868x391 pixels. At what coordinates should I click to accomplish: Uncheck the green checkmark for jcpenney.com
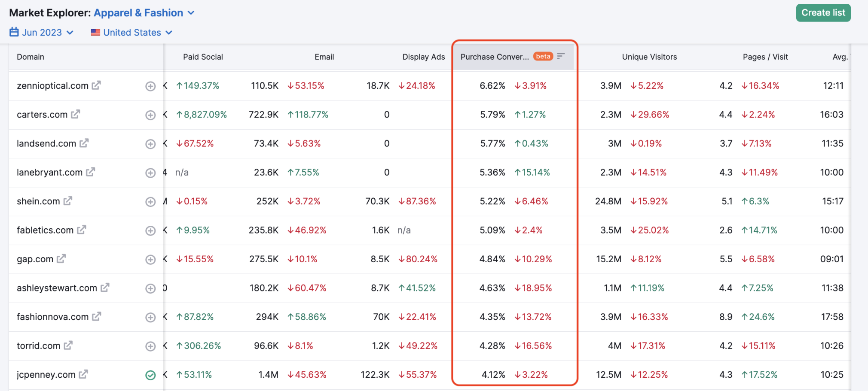(150, 375)
